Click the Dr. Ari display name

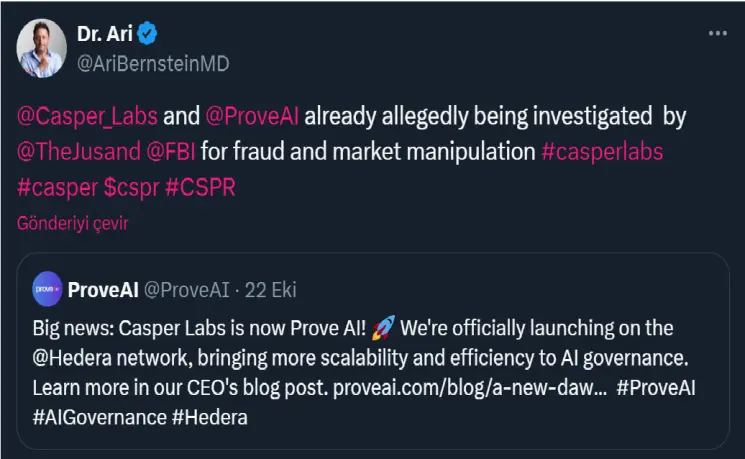105,34
